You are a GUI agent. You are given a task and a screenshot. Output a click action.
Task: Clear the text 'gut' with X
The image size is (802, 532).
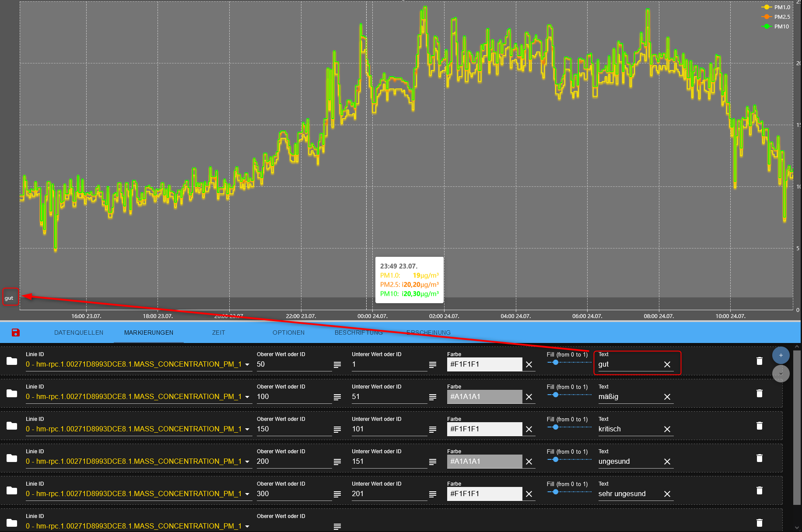click(x=667, y=364)
